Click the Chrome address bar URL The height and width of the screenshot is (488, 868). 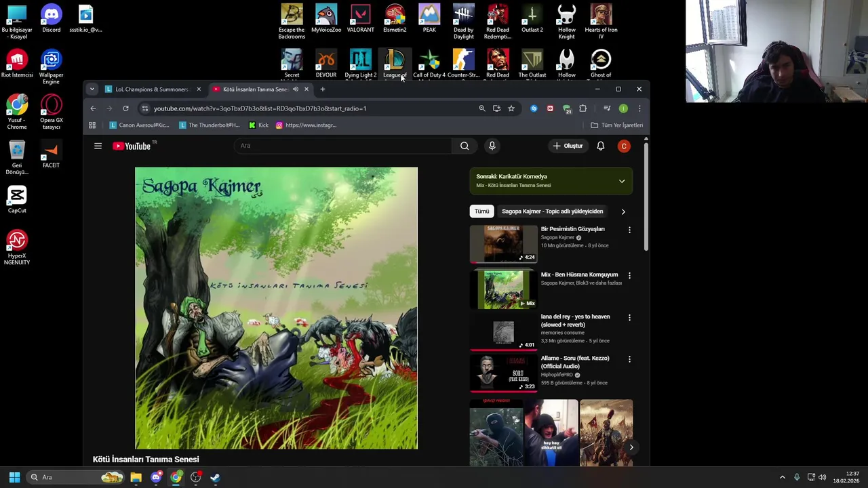point(260,108)
